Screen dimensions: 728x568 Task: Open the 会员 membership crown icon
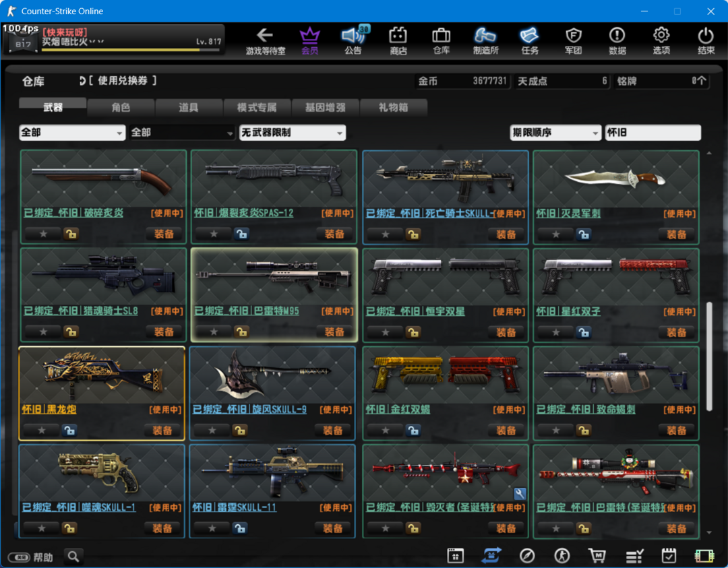coord(309,41)
